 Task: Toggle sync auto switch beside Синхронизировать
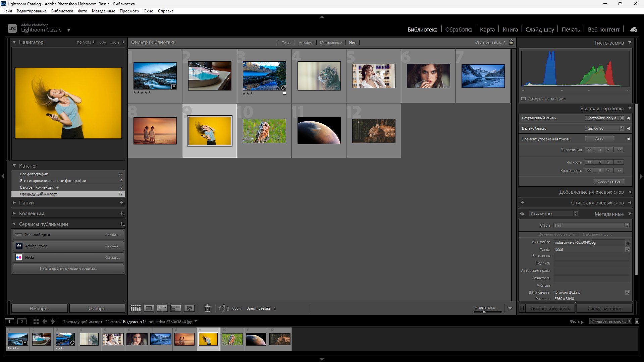pyautogui.click(x=522, y=308)
